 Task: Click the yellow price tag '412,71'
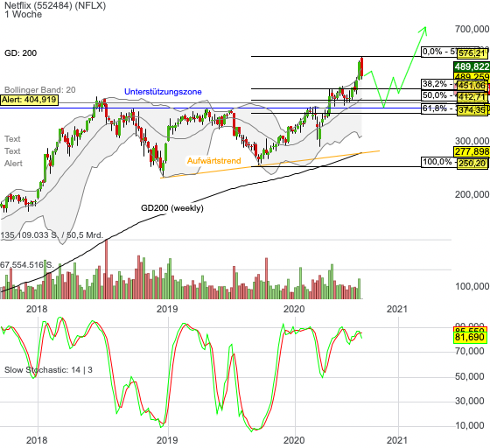(472, 97)
